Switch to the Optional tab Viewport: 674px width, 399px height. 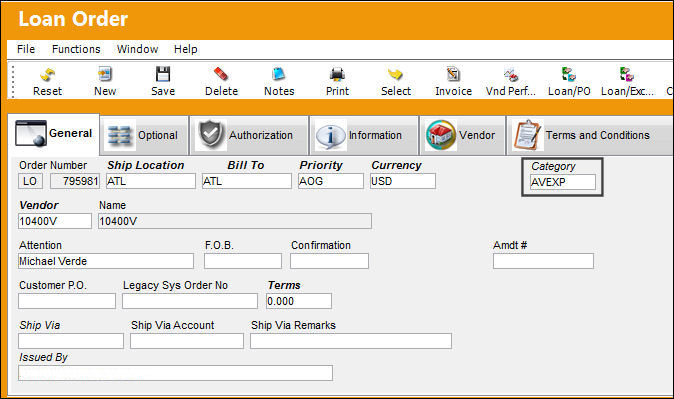[x=144, y=135]
